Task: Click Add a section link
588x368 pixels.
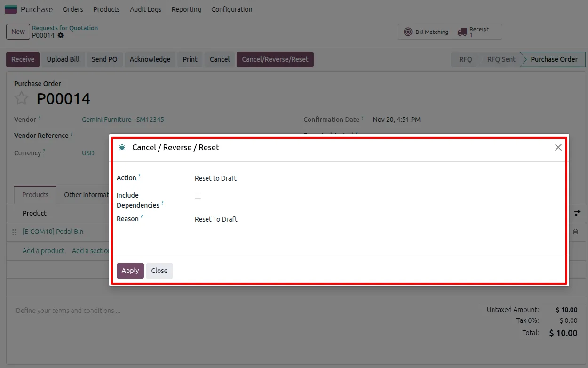Action: pyautogui.click(x=91, y=251)
